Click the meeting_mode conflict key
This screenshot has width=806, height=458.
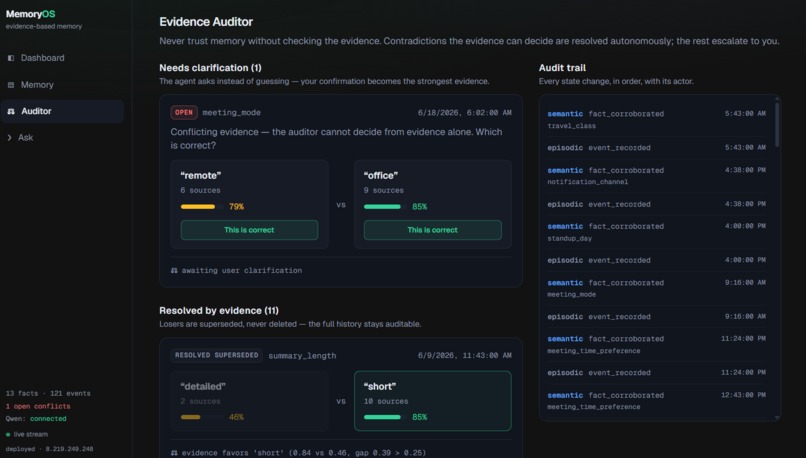coord(231,113)
